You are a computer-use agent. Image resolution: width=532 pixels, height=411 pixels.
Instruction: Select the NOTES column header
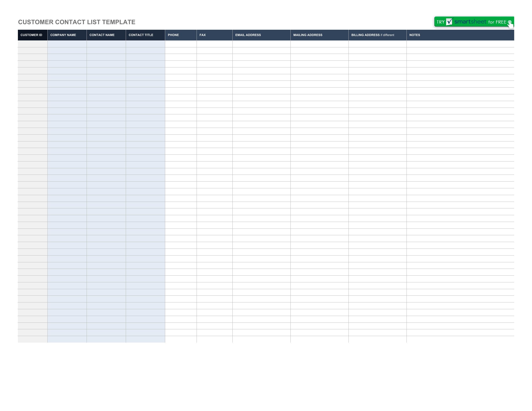(x=460, y=35)
